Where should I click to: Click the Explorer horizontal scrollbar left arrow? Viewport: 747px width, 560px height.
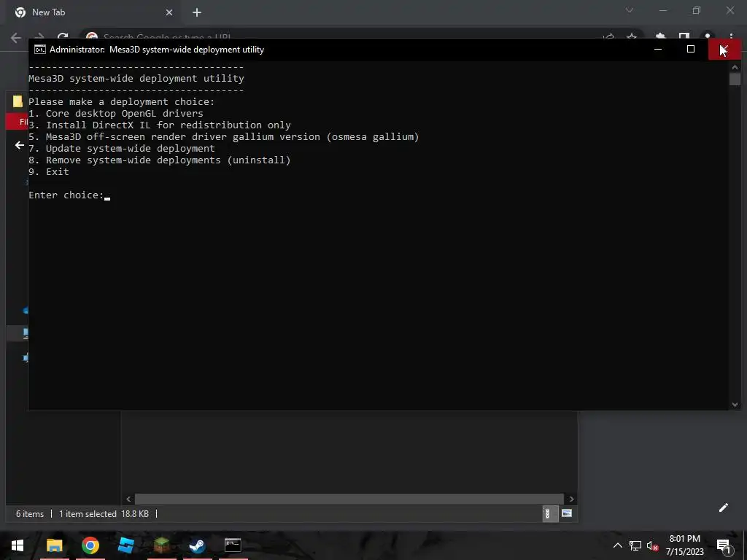pos(128,499)
